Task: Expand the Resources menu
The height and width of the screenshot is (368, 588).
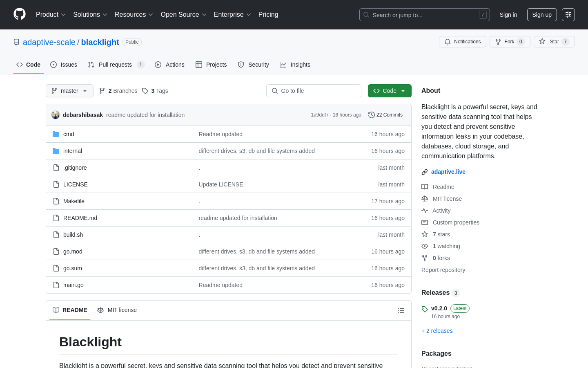Action: 134,15
